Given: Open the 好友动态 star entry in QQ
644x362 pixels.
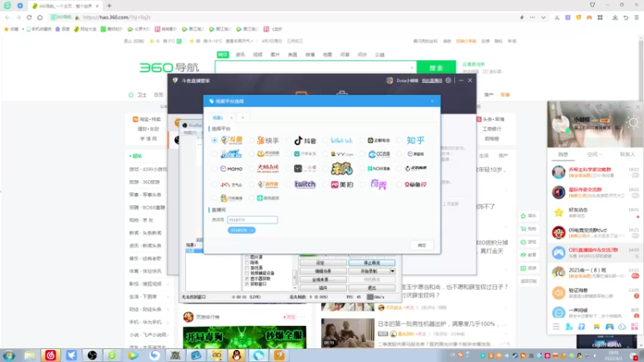Looking at the screenshot, I should tap(595, 212).
